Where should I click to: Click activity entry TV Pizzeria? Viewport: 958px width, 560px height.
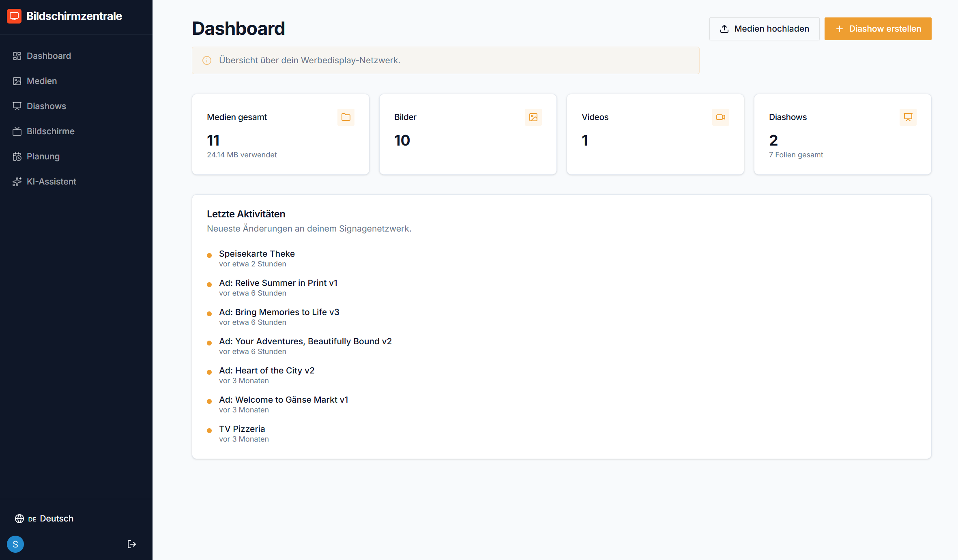click(242, 429)
